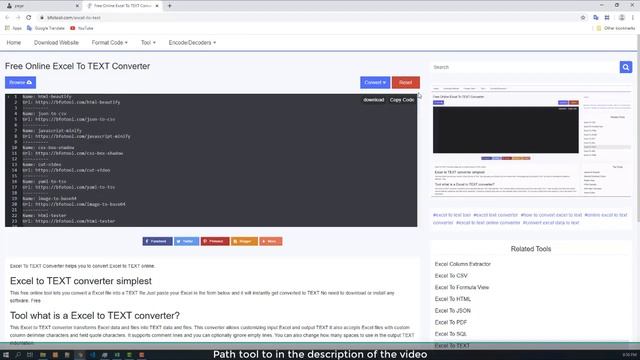Click the vertical page scrollbar
The height and width of the screenshot is (360, 640).
click(x=638, y=129)
